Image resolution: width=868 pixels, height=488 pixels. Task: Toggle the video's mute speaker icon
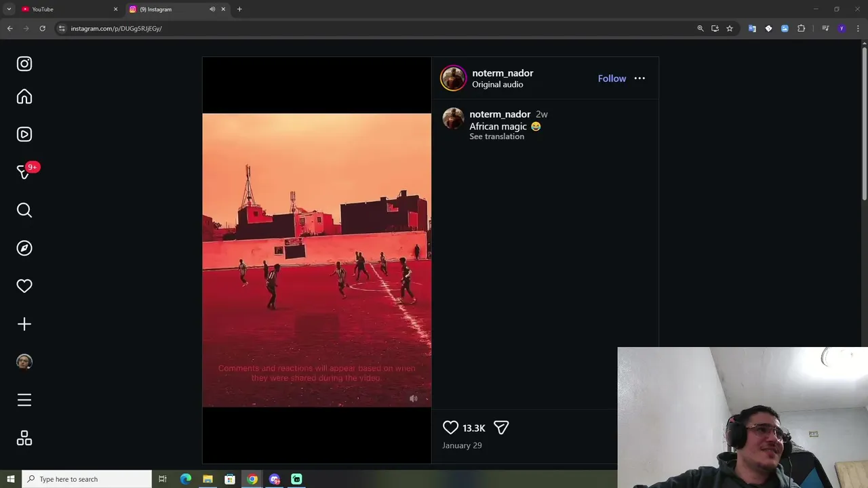414,399
